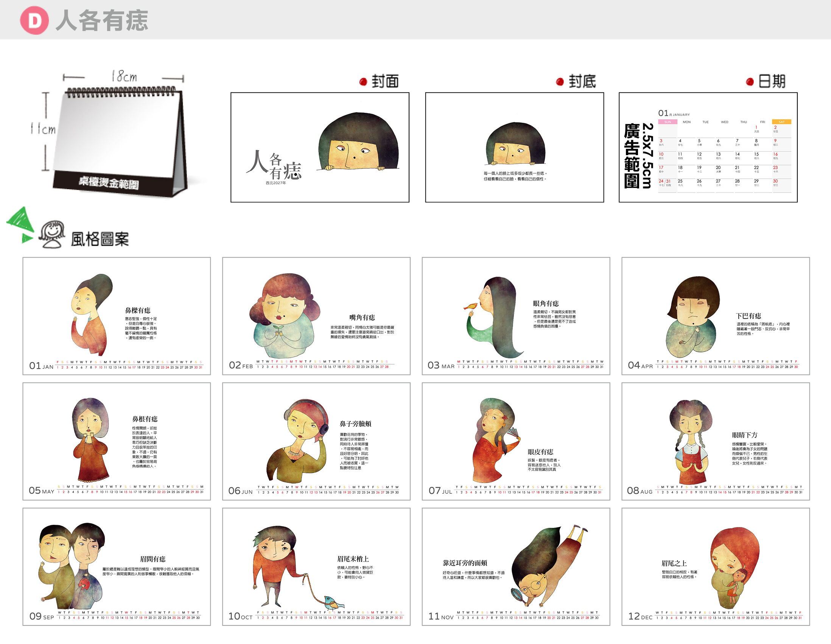This screenshot has width=831, height=644.
Task: Open the 封面 cover preview image
Action: [x=320, y=147]
